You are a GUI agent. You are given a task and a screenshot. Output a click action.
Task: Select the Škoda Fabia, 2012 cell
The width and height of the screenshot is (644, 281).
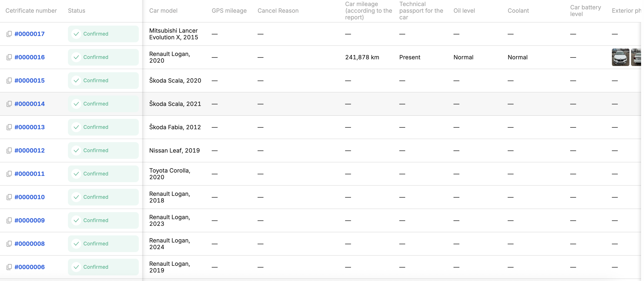pyautogui.click(x=175, y=127)
